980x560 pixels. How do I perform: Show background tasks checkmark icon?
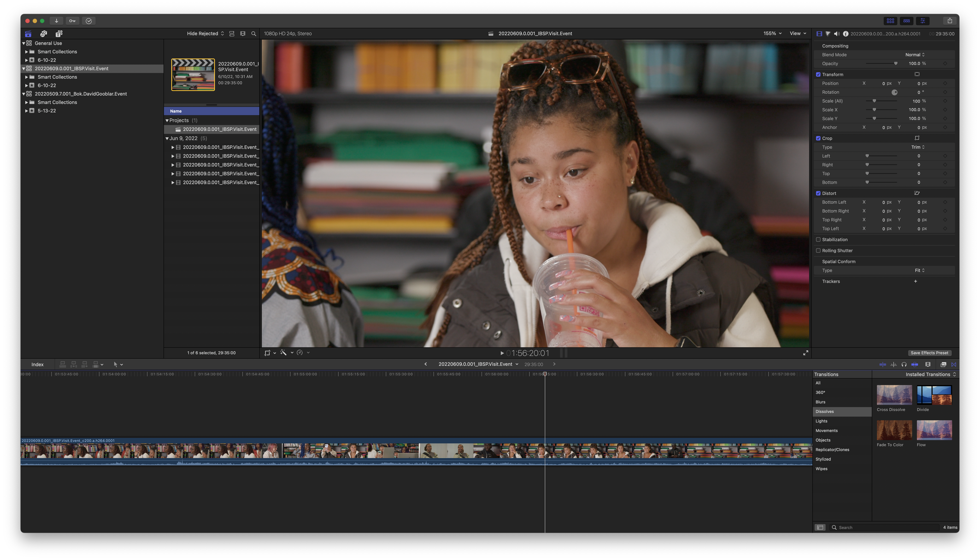pos(89,21)
